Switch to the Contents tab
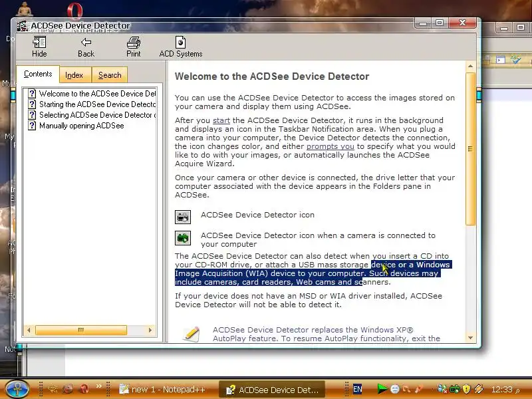Image resolution: width=532 pixels, height=399 pixels. coord(38,74)
